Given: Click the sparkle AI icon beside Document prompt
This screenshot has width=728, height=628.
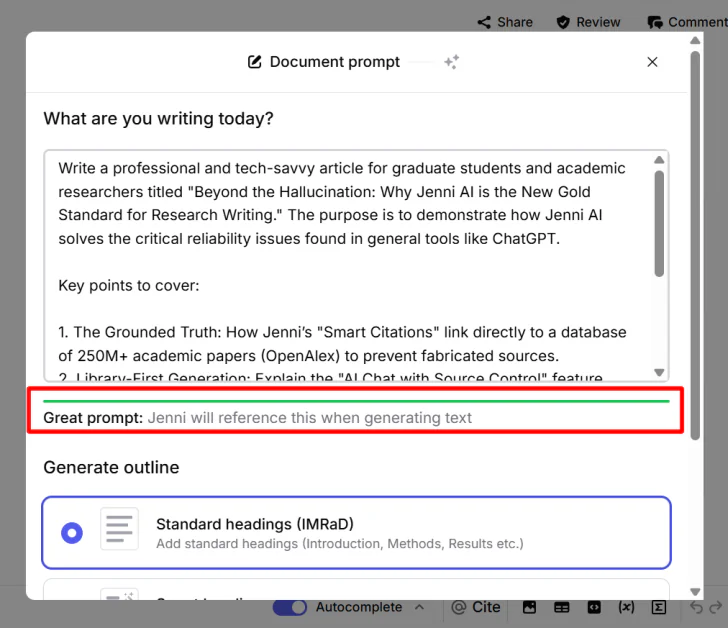Looking at the screenshot, I should (452, 62).
